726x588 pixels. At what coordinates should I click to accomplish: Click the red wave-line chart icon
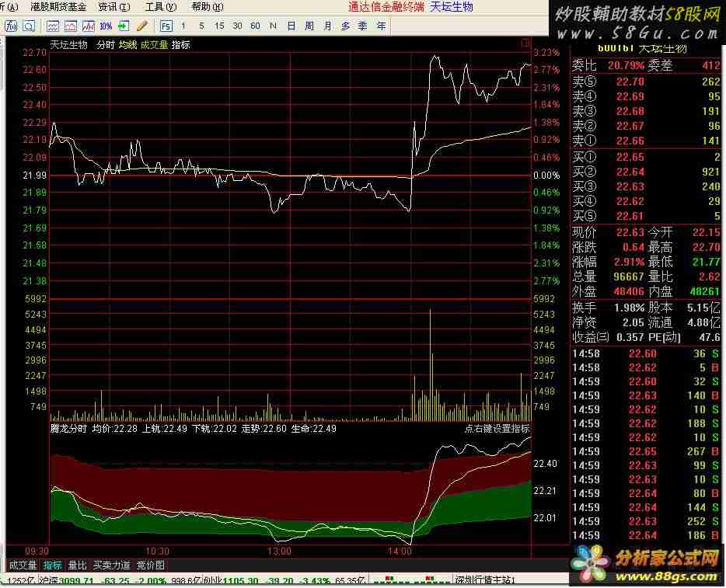[71, 26]
